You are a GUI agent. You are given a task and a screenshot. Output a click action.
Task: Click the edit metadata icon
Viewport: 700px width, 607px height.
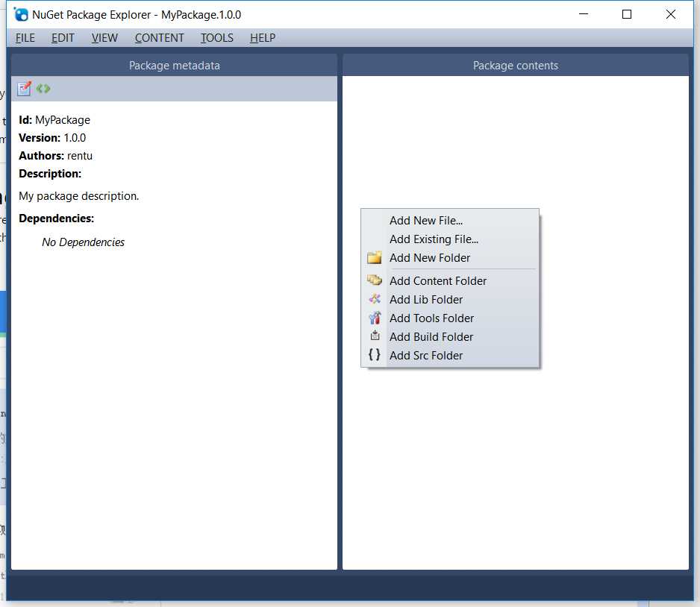[24, 88]
